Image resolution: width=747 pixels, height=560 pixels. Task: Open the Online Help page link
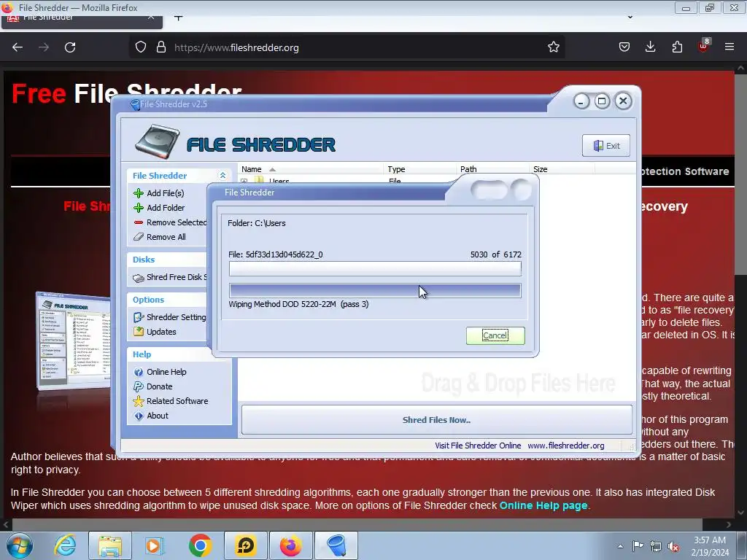543,506
